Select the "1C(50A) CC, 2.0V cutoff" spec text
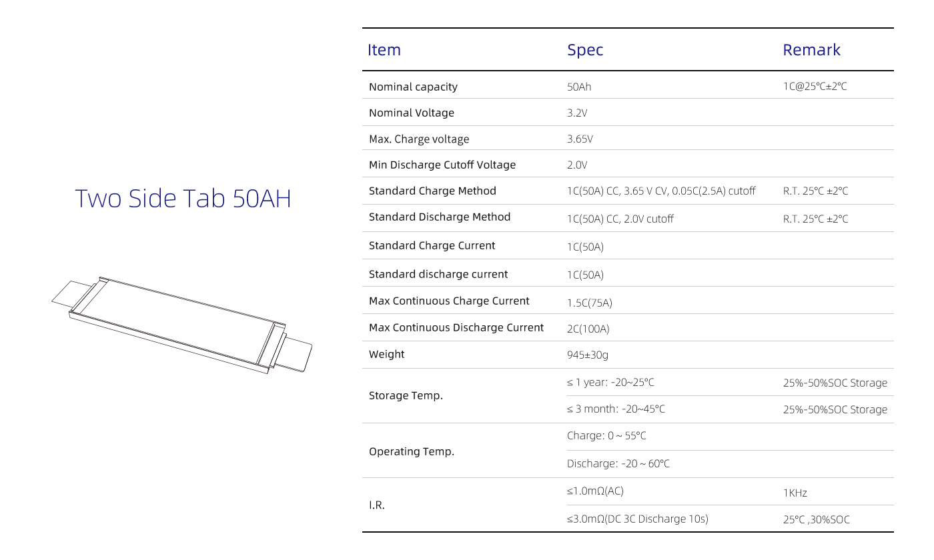 (x=620, y=219)
